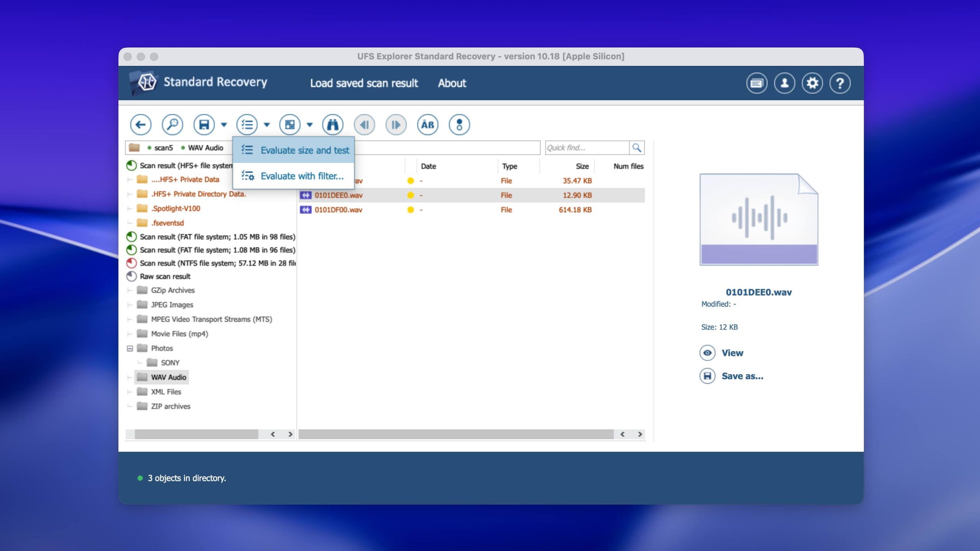The image size is (980, 551).
Task: Click the Save as... button
Action: (x=742, y=376)
